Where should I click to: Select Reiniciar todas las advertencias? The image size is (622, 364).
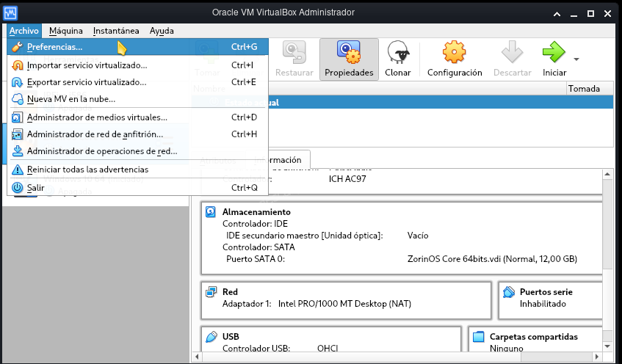point(137,170)
